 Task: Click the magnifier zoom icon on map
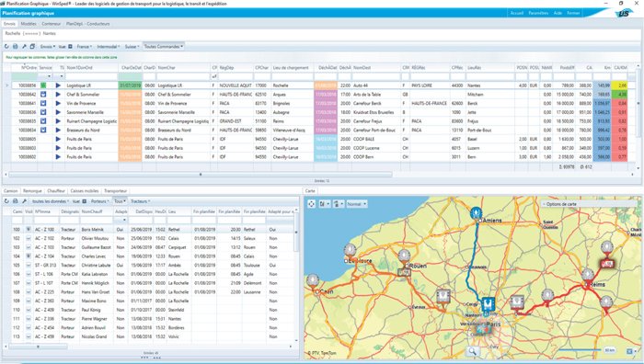point(472,351)
